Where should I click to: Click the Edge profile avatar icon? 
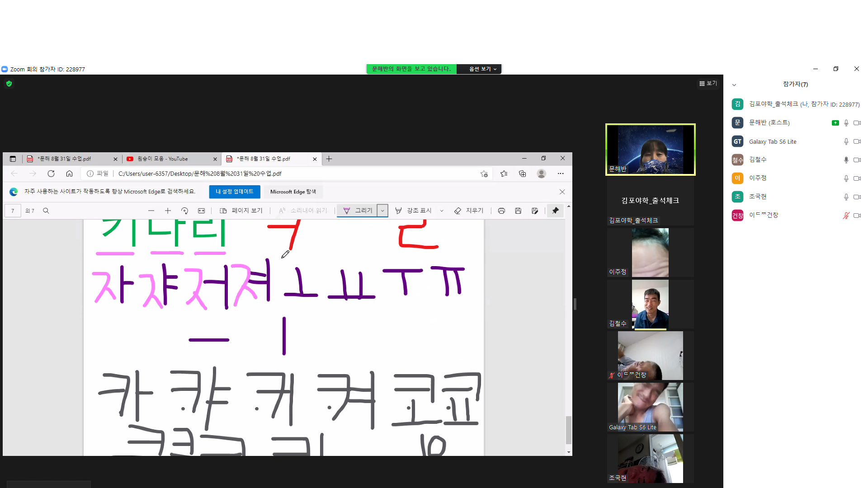[541, 174]
